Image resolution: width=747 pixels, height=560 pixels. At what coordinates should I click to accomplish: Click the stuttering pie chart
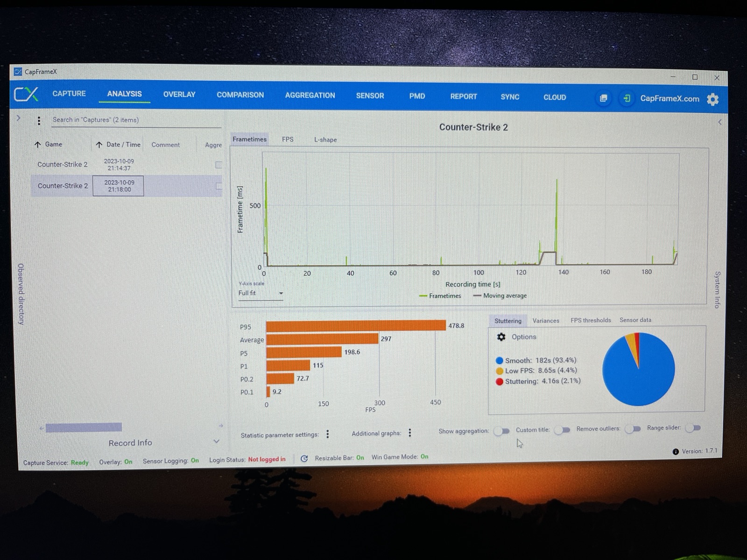pyautogui.click(x=638, y=369)
